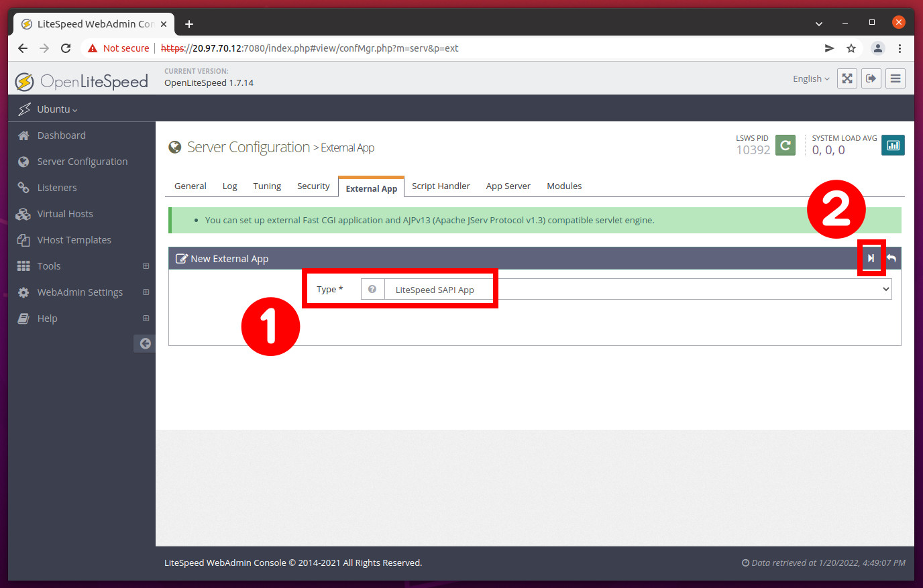Click the Help book icon
Image resolution: width=923 pixels, height=588 pixels.
coord(23,318)
